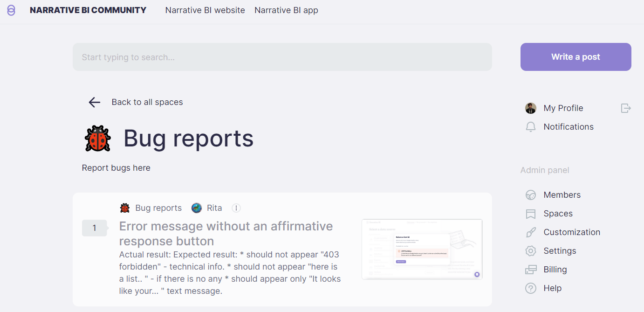Focus the 'Start typing to search' field
644x312 pixels.
pyautogui.click(x=282, y=57)
